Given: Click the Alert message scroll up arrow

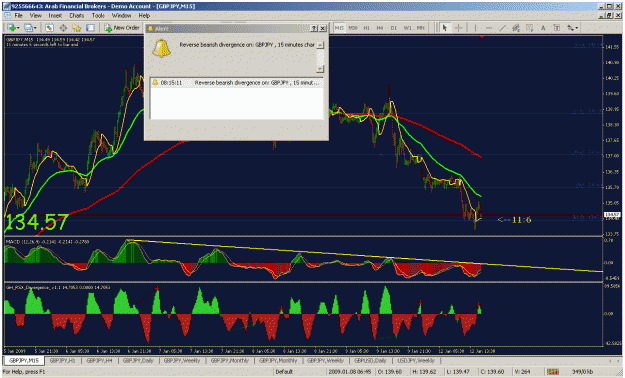Looking at the screenshot, I should click(320, 45).
